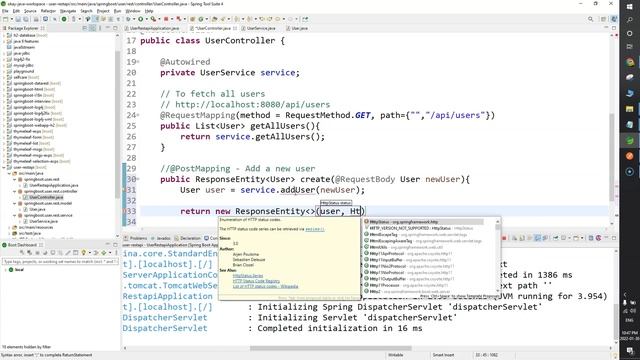Select UserController.java in Package Explorer tree
Screen dimensions: 640x360
(46, 197)
